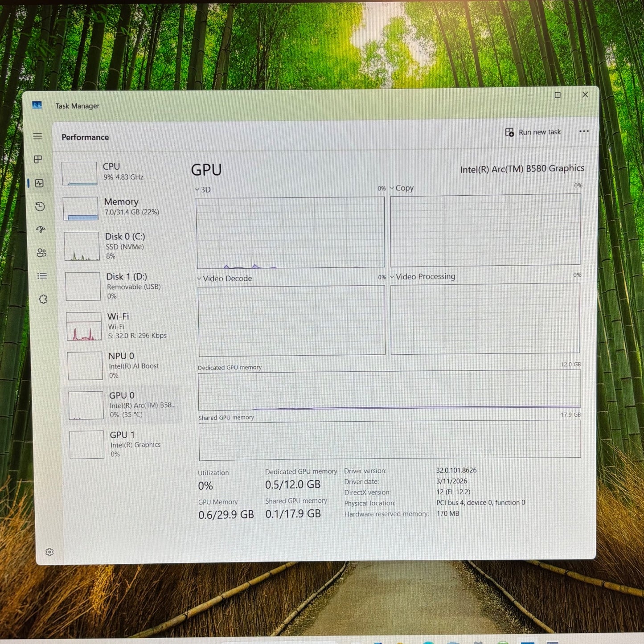The image size is (644, 644).
Task: Go to the Processes page icon
Action: pos(38,160)
